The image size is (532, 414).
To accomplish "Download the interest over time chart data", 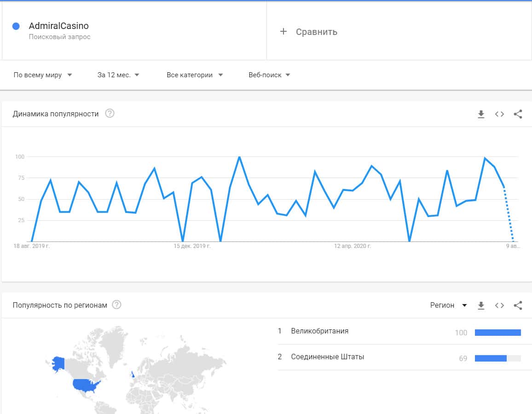I will coord(481,114).
